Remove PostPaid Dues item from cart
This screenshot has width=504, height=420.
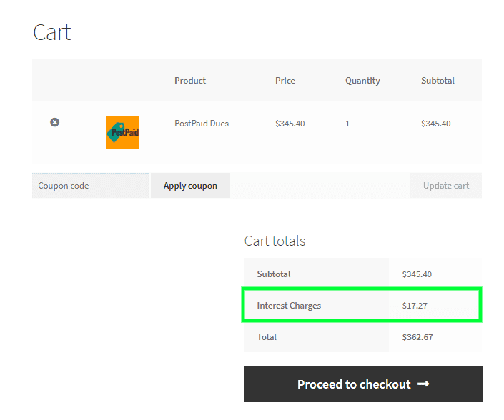click(x=54, y=122)
